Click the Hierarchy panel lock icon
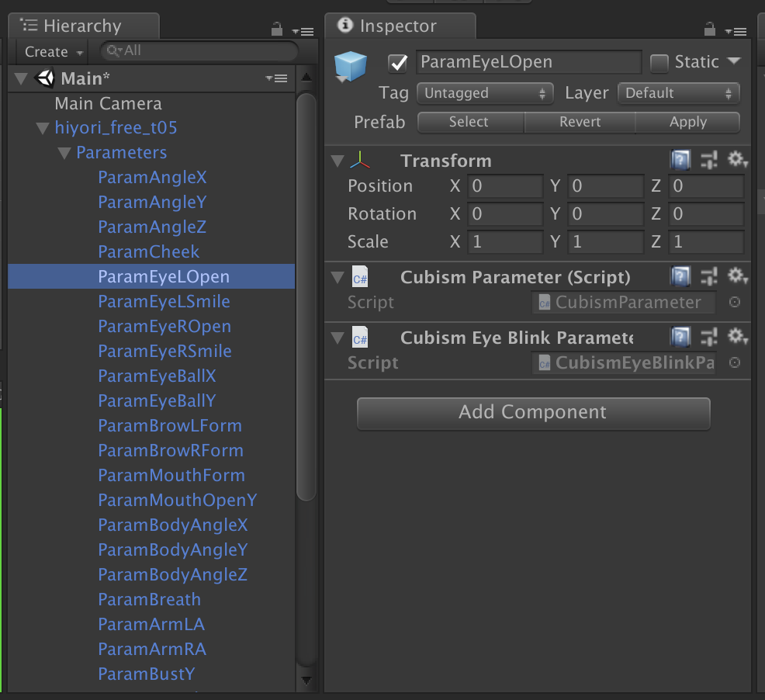Image resolution: width=765 pixels, height=700 pixels. point(277,29)
